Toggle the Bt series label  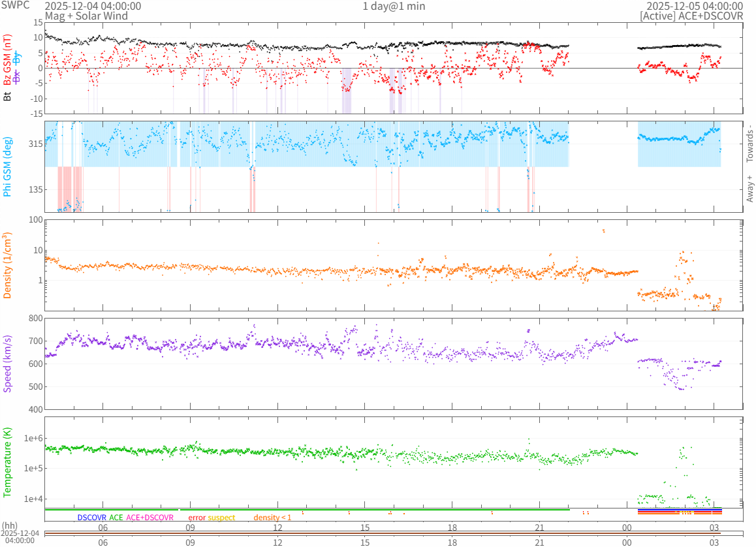[8, 97]
